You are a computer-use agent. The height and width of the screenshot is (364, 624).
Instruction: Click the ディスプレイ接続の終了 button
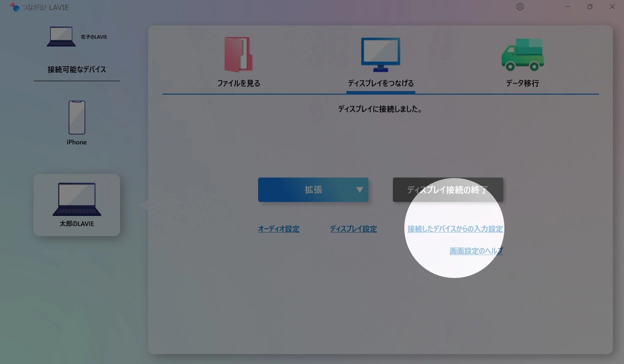coord(448,190)
